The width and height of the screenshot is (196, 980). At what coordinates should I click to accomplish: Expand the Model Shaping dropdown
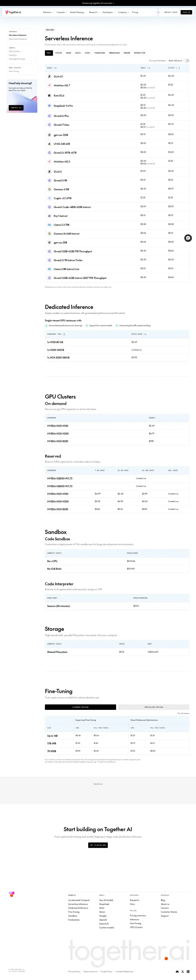coord(78,12)
